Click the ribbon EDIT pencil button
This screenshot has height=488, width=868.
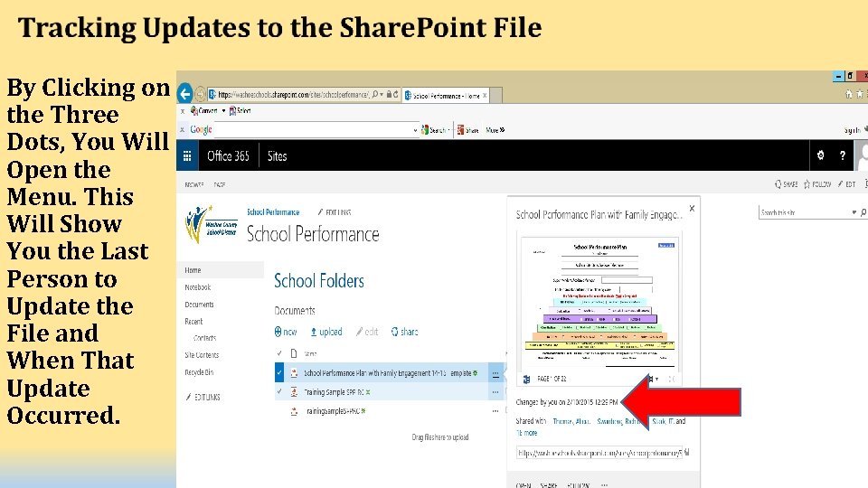(847, 184)
